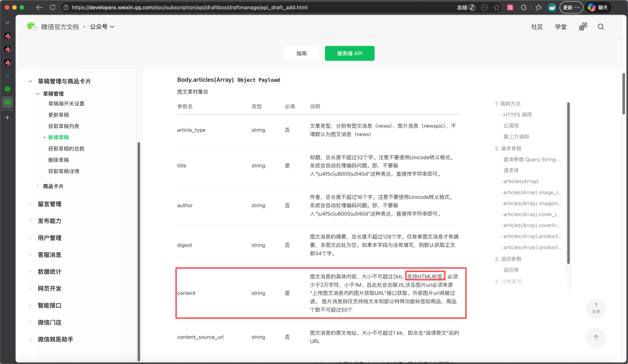Bookmark page using star icon in address bar

497,7
